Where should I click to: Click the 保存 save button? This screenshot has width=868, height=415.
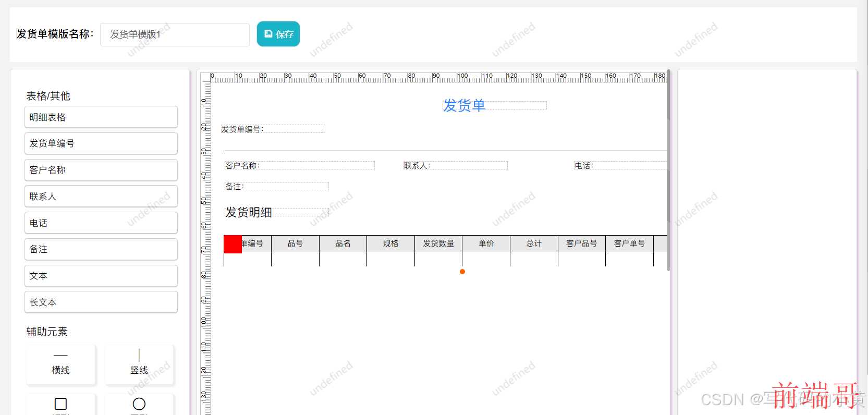tap(278, 34)
